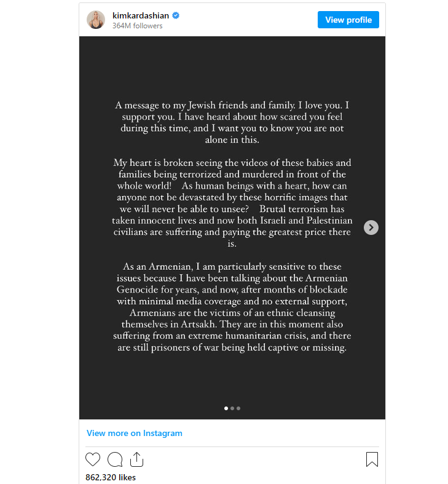Screen dimensions: 448x484
Task: Open the kimkardashian profile avatar picture
Action: pos(96,20)
